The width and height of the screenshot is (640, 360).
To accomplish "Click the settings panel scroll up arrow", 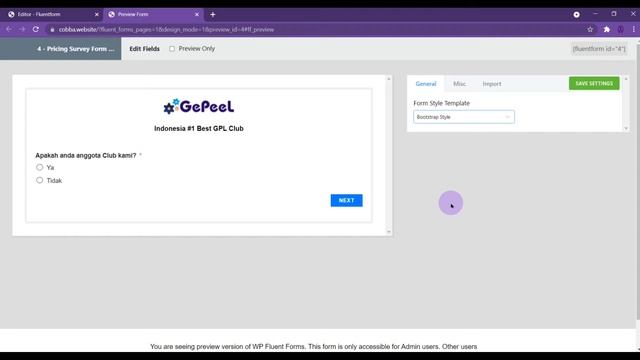I will [x=626, y=79].
